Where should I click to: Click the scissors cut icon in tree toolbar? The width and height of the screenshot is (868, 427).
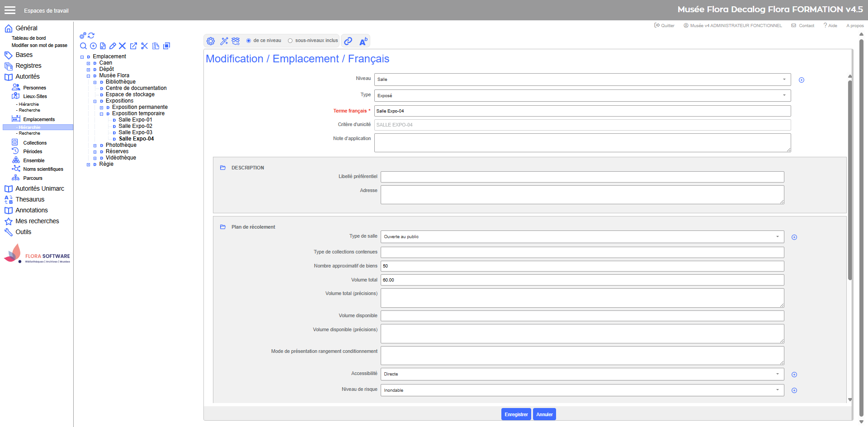145,46
